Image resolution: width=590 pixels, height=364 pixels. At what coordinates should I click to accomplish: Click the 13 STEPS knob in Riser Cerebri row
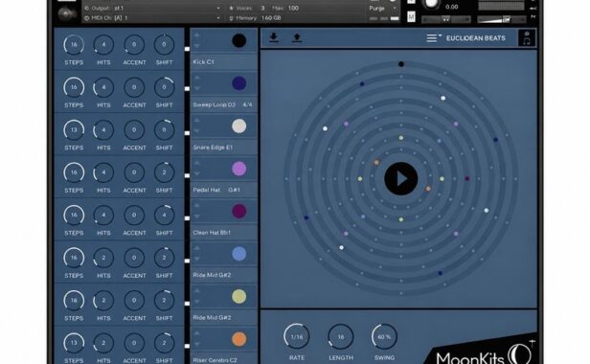tap(74, 343)
